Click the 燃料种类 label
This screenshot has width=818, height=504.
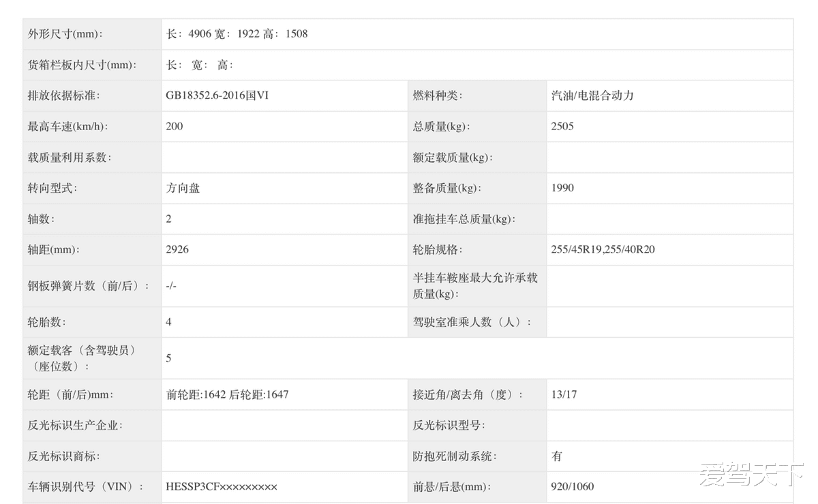pos(438,96)
